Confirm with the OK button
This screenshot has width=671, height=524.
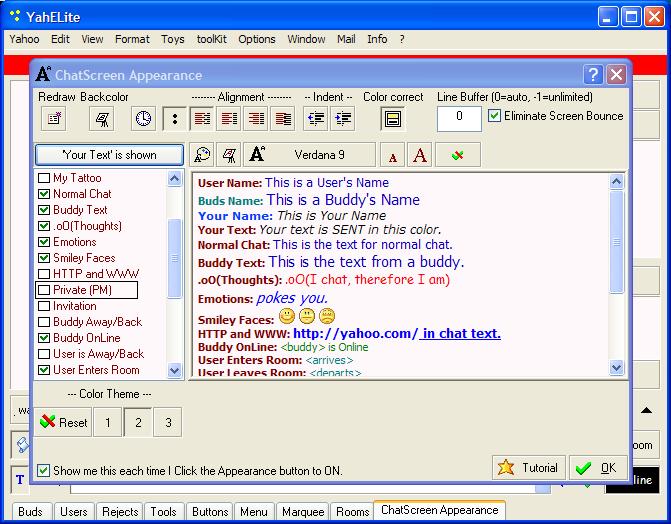598,467
